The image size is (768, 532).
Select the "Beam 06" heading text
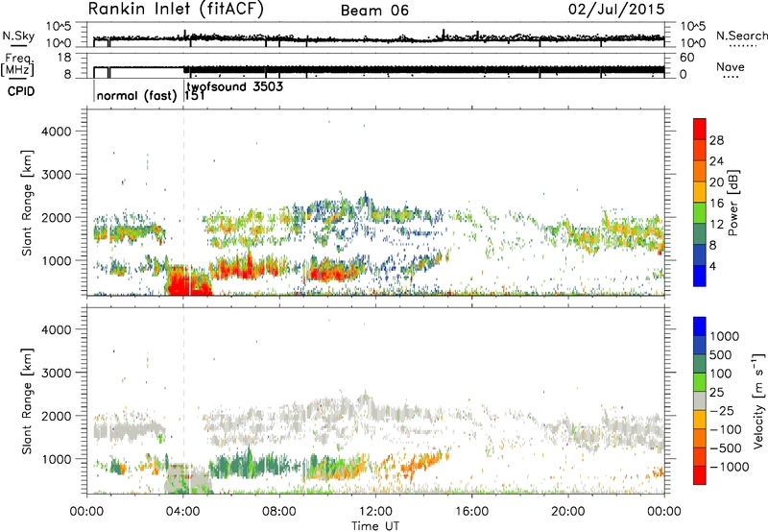374,11
